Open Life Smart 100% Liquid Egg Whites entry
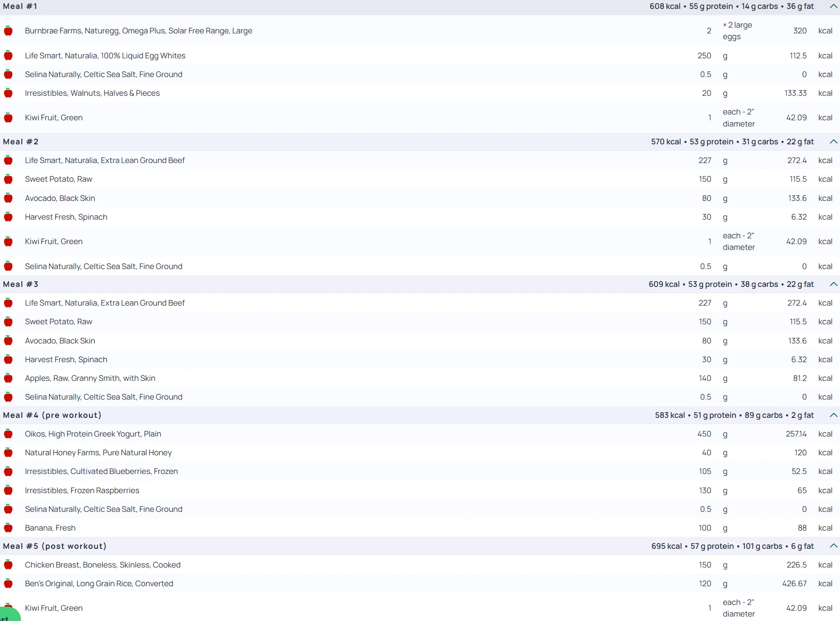840x621 pixels. (105, 56)
